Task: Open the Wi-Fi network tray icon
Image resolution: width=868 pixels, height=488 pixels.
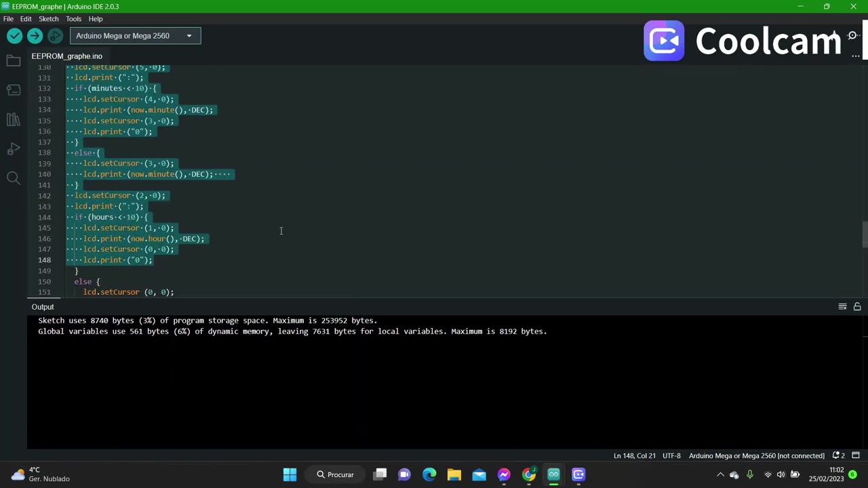Action: tap(768, 474)
